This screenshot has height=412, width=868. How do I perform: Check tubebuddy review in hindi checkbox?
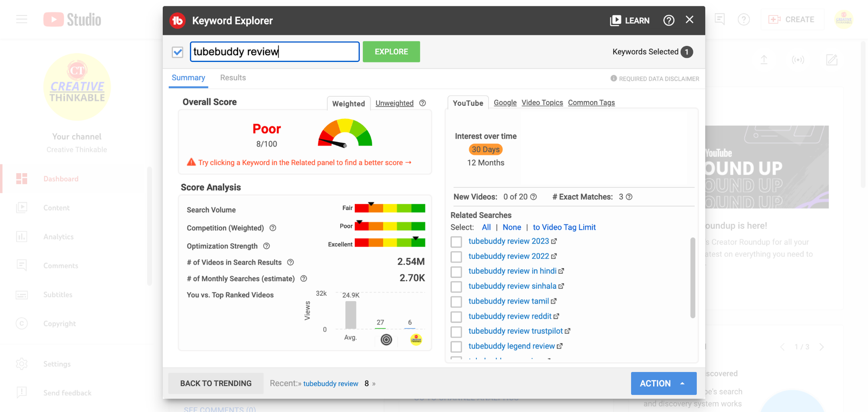456,271
